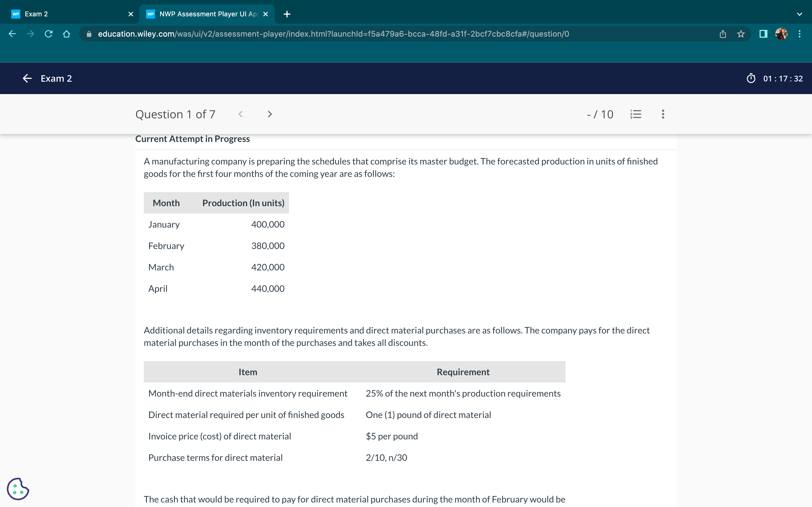
Task: Open the three-dot question options menu
Action: (x=663, y=114)
